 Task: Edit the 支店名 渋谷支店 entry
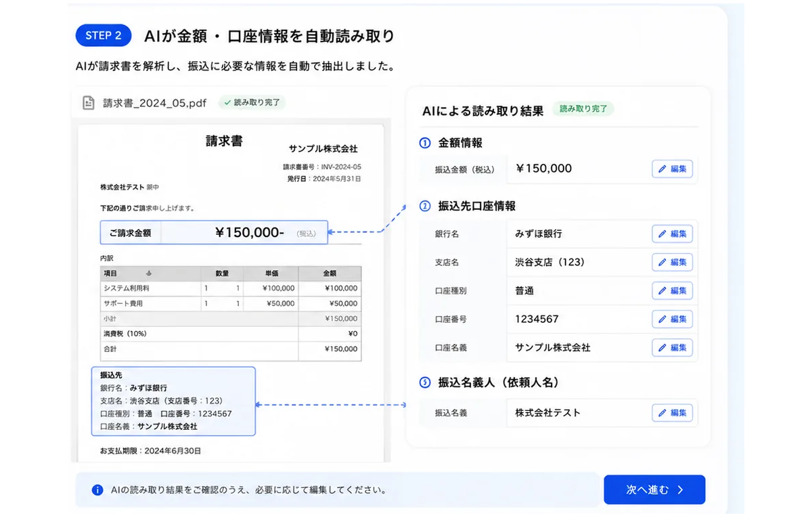[x=672, y=263]
